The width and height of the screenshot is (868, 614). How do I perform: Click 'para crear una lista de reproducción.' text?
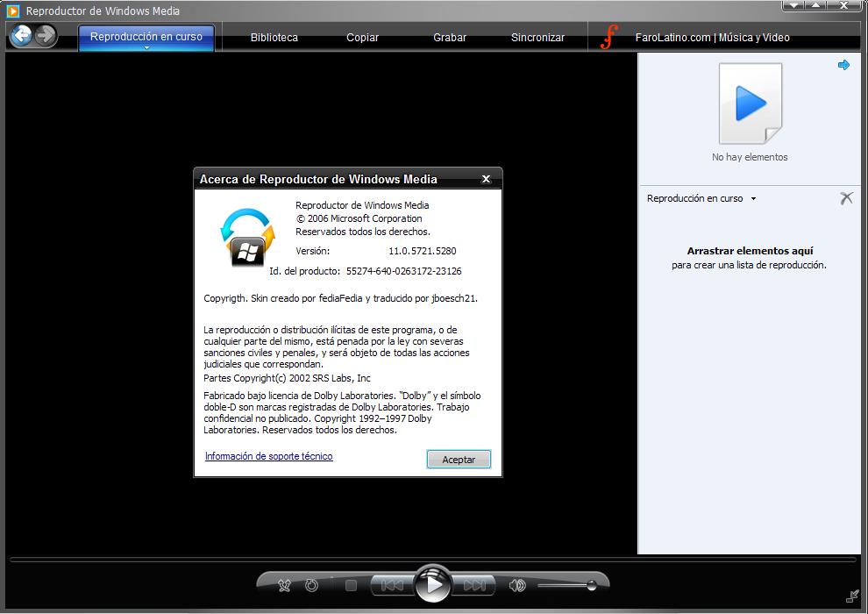(x=749, y=265)
